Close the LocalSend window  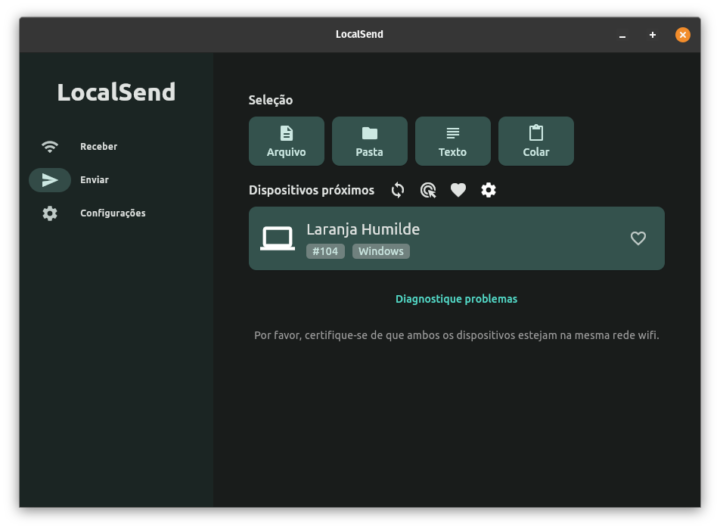(683, 35)
